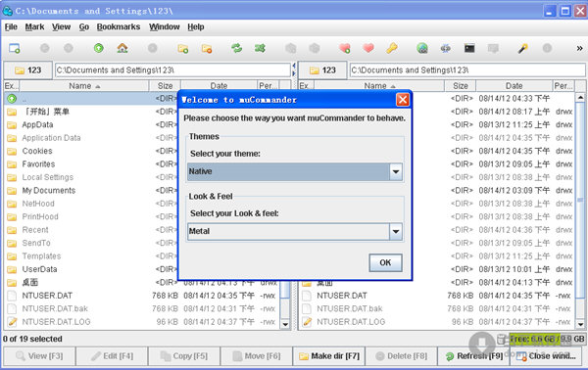588x370 pixels.
Task: Click the free disk space bar
Action: point(547,339)
